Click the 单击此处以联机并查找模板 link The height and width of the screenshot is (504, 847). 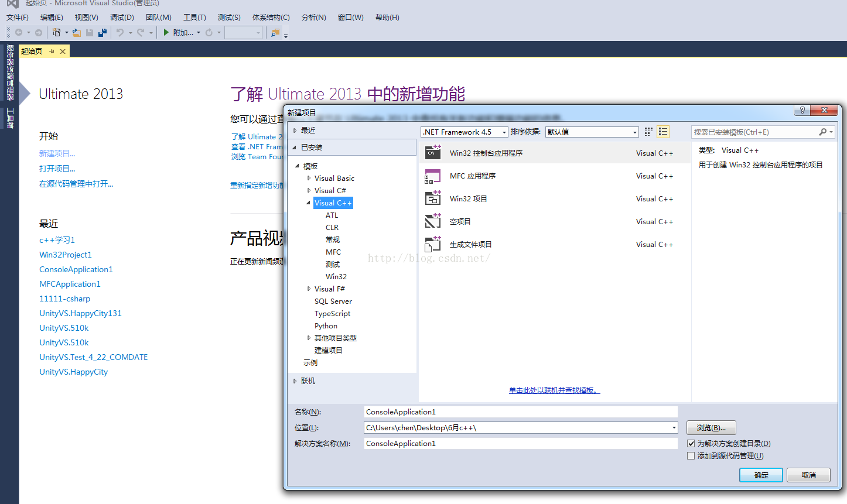pyautogui.click(x=554, y=390)
